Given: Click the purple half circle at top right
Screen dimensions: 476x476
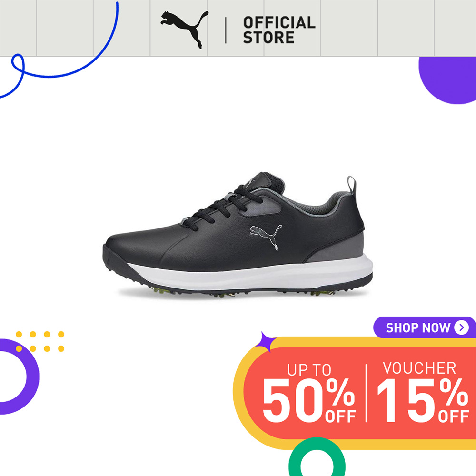Looking at the screenshot, I should [x=447, y=80].
